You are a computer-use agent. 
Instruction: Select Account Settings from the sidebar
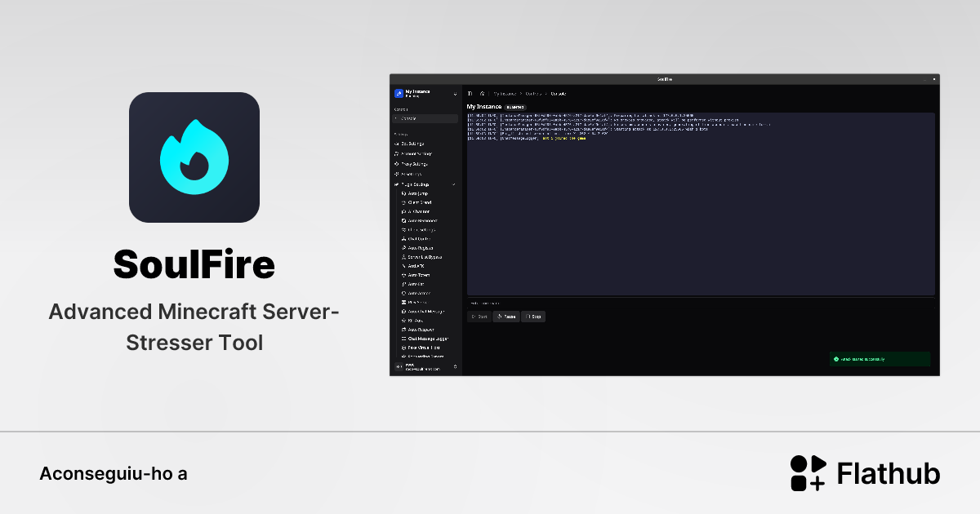(x=422, y=153)
